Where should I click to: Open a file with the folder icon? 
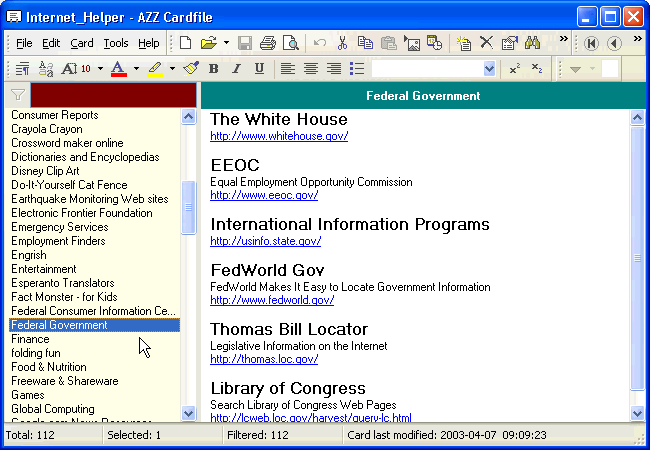click(x=209, y=43)
